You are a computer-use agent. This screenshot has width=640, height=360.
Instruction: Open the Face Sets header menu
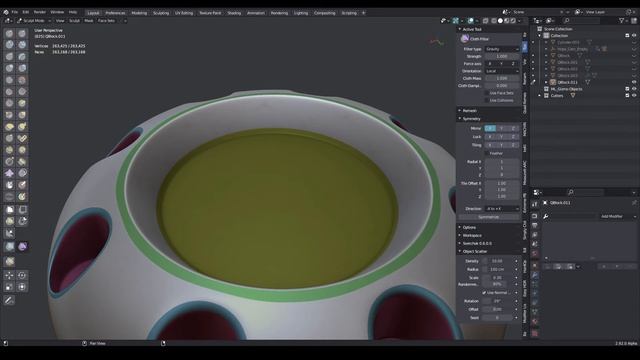click(106, 20)
